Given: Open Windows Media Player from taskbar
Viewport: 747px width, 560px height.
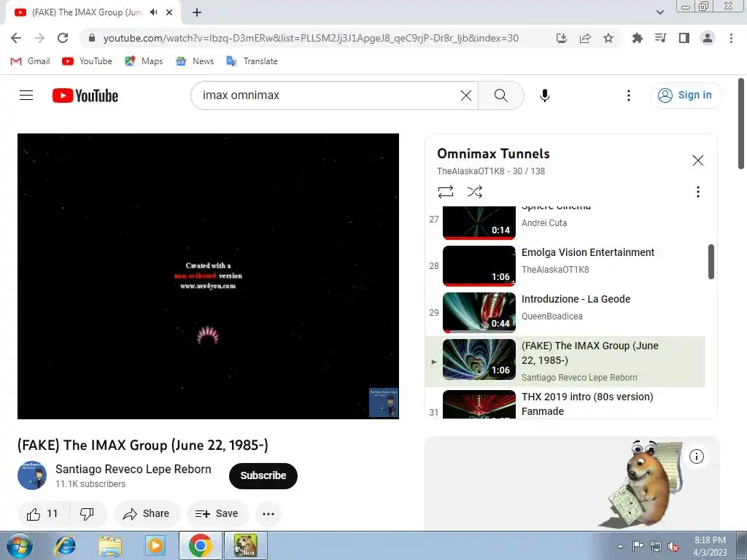Looking at the screenshot, I should click(x=155, y=545).
